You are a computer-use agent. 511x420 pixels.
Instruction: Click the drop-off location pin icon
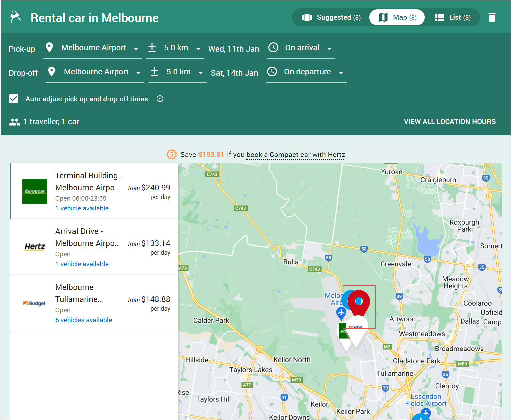tap(52, 72)
